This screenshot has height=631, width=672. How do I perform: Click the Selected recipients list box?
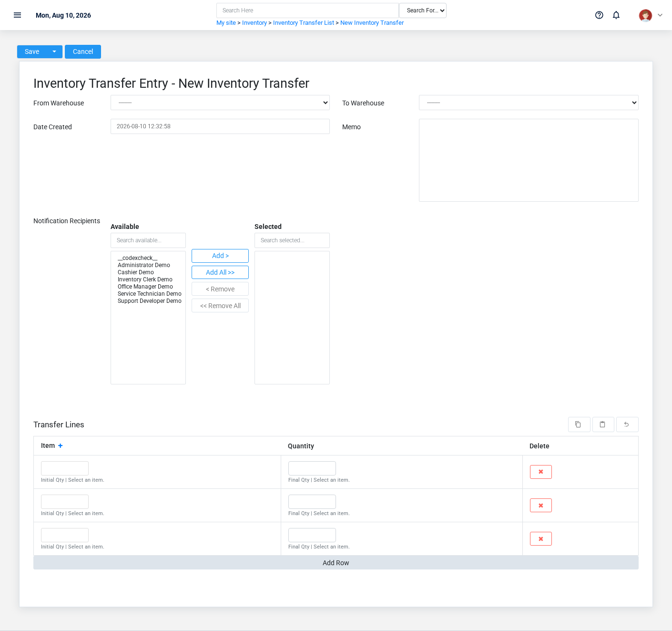point(292,318)
